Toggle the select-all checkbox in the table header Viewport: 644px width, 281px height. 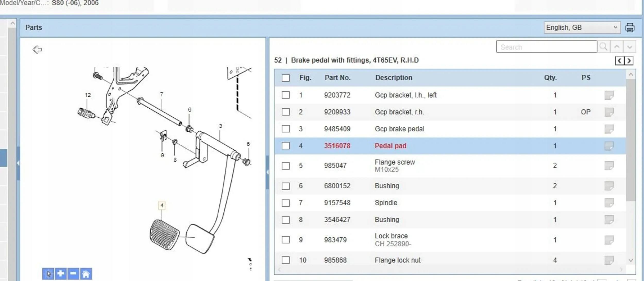[285, 78]
